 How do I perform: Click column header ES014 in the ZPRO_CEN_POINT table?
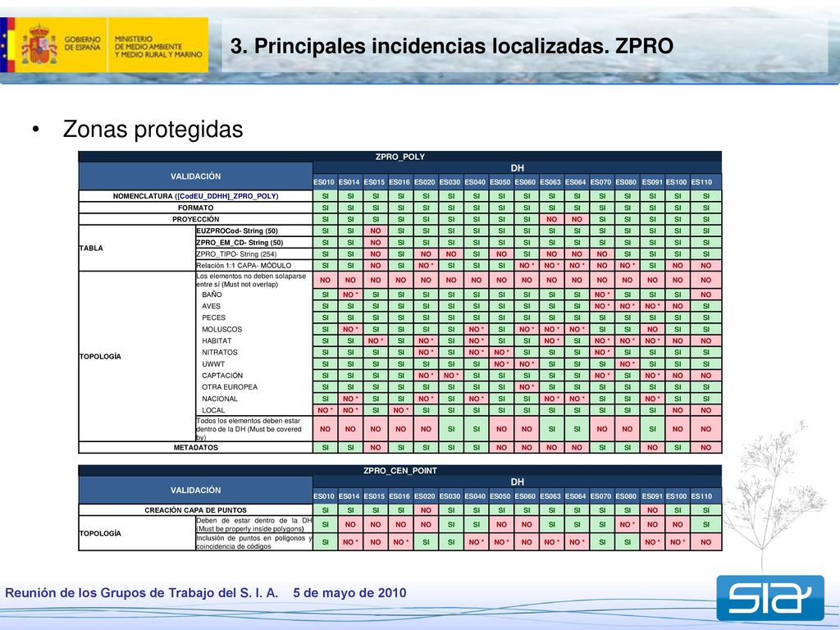click(x=349, y=496)
